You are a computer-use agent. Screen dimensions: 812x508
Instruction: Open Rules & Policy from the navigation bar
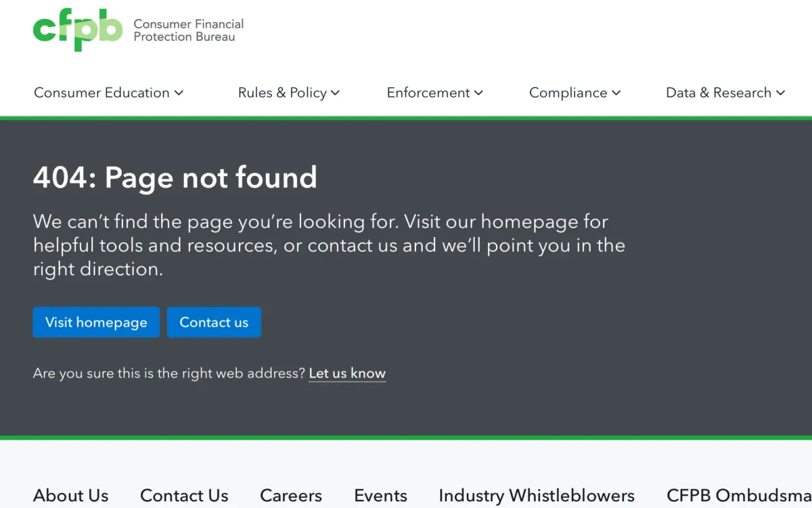(x=283, y=93)
